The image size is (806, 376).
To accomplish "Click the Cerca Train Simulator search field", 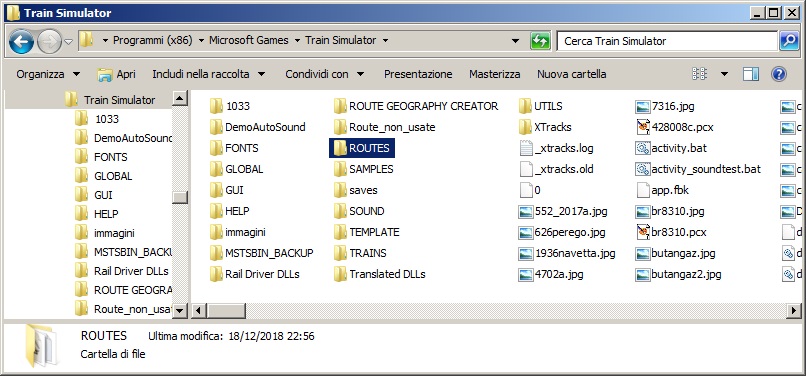I will click(x=667, y=41).
